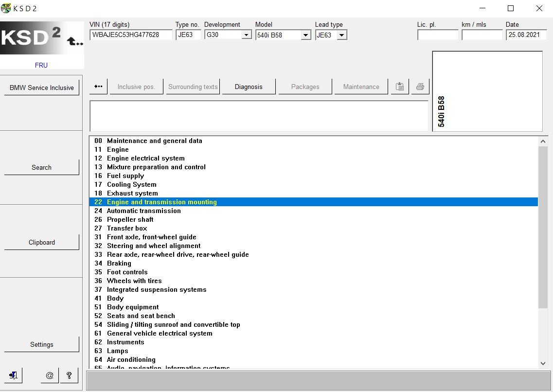Select the Surrounding texts tab
The image size is (553, 392).
[x=193, y=87]
